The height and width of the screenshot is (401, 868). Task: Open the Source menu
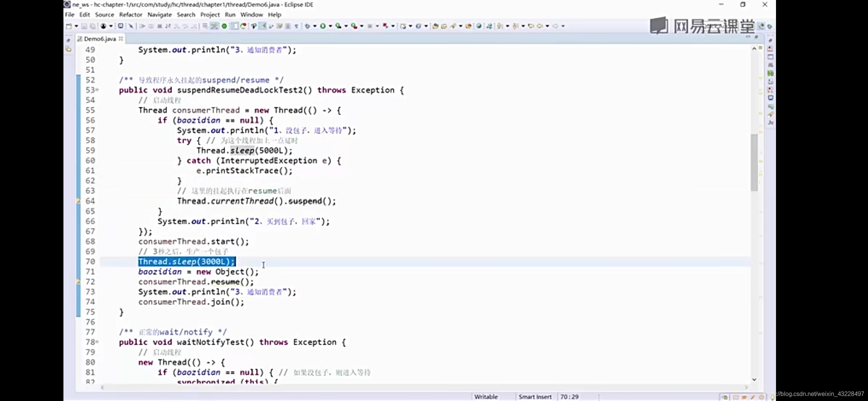click(104, 14)
